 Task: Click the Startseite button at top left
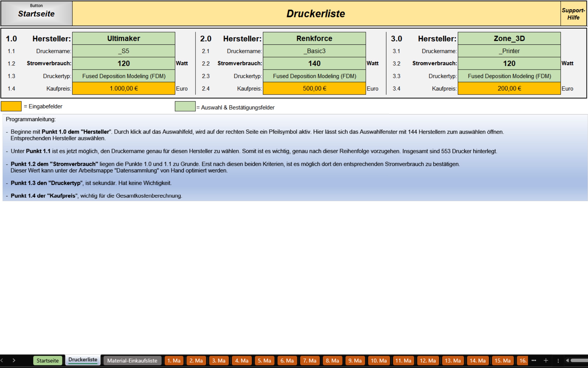click(36, 13)
